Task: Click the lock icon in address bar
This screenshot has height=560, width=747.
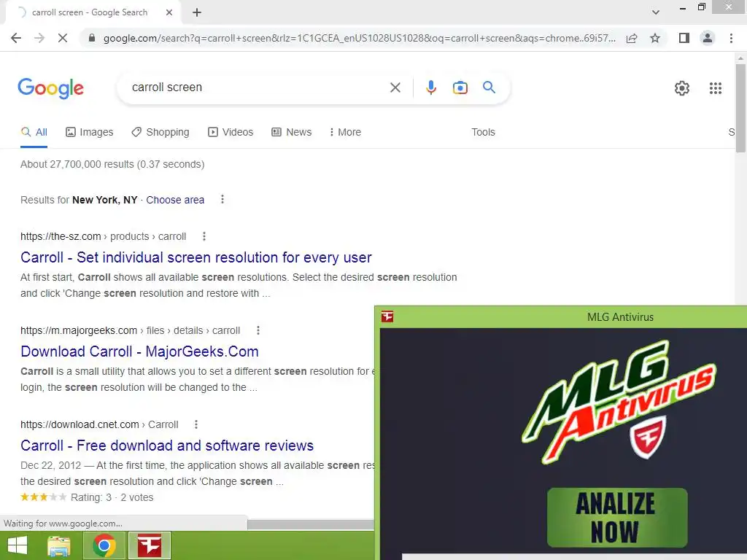Action: coord(92,38)
